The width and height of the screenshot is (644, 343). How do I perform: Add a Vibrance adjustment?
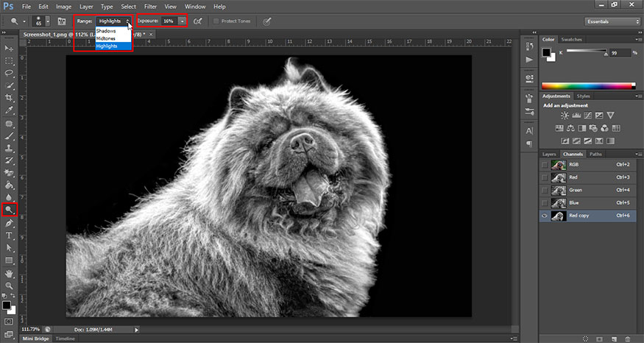[x=611, y=116]
